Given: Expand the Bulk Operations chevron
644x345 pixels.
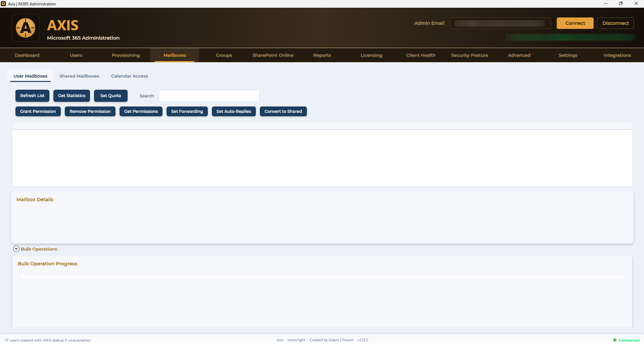Looking at the screenshot, I should tap(16, 249).
